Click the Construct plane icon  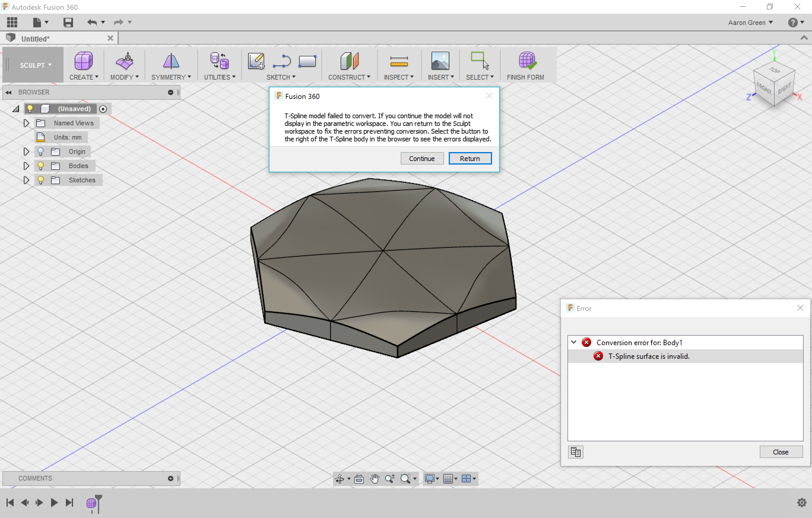click(349, 61)
